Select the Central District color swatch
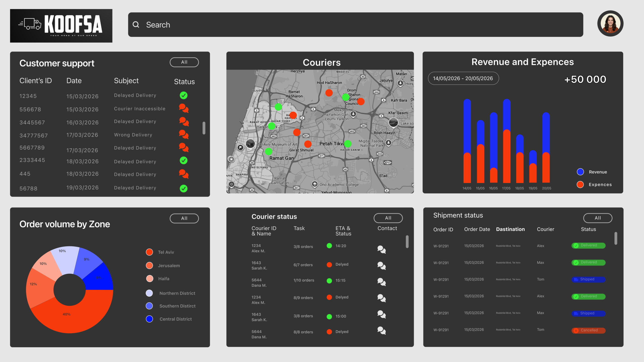Image resolution: width=644 pixels, height=362 pixels. [x=149, y=319]
